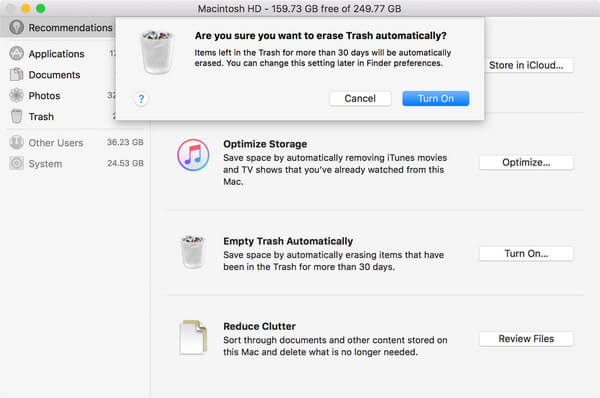
Task: Click Turn On... for Empty Trash Automatically
Action: (x=526, y=253)
